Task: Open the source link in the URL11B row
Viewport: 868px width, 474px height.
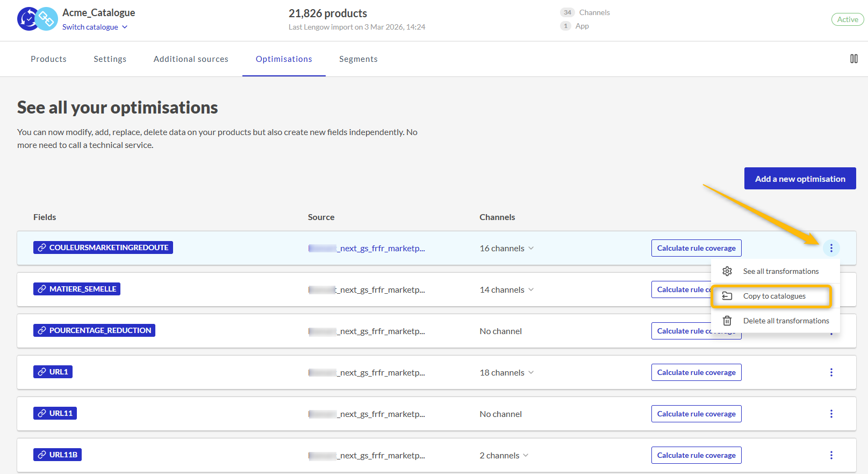Action: coord(367,455)
